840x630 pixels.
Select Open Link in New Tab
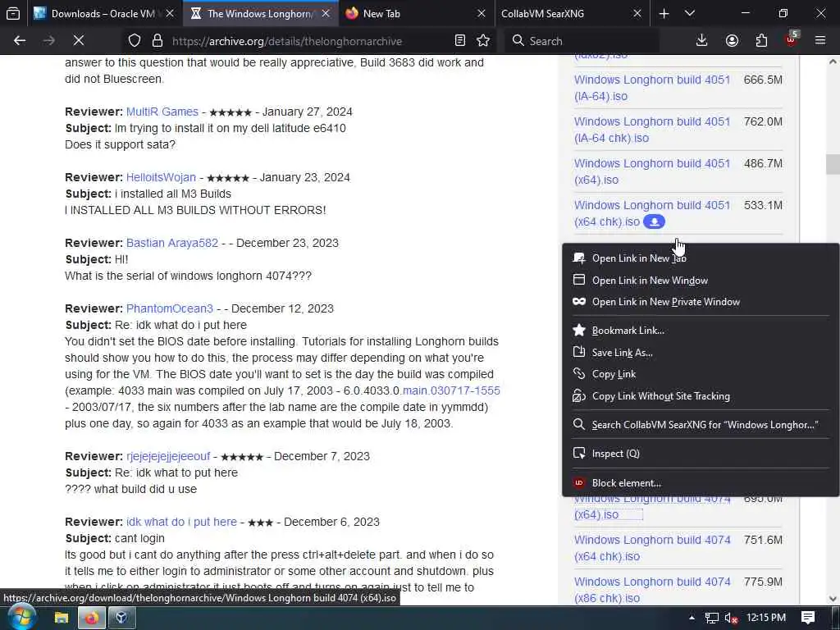(701, 258)
